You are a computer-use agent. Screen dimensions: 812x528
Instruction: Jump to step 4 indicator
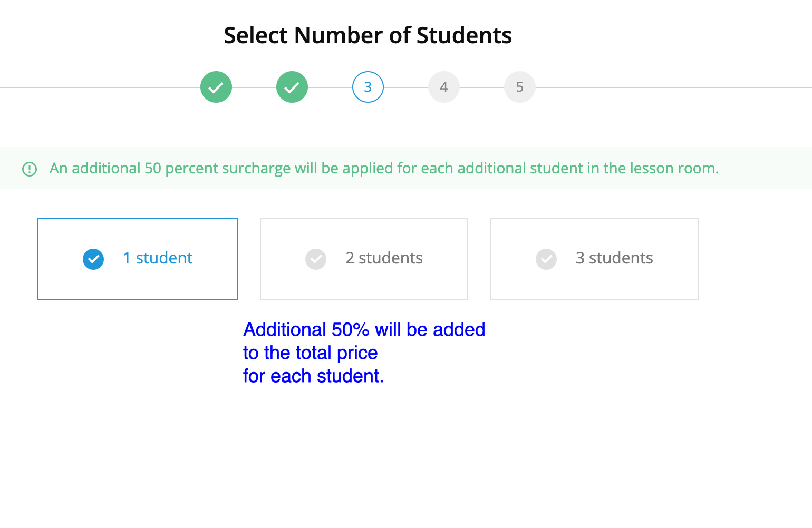pos(444,87)
